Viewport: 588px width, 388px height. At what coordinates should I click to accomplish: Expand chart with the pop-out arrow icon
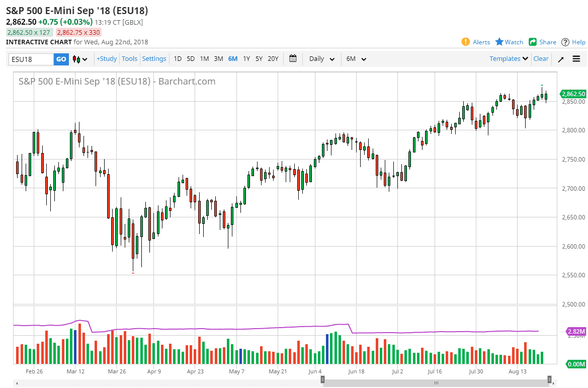click(x=561, y=59)
